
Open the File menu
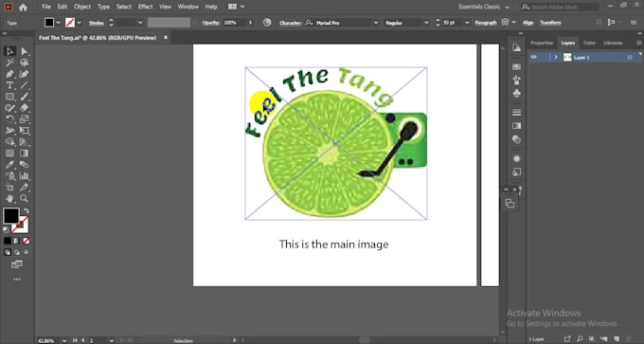[x=46, y=7]
